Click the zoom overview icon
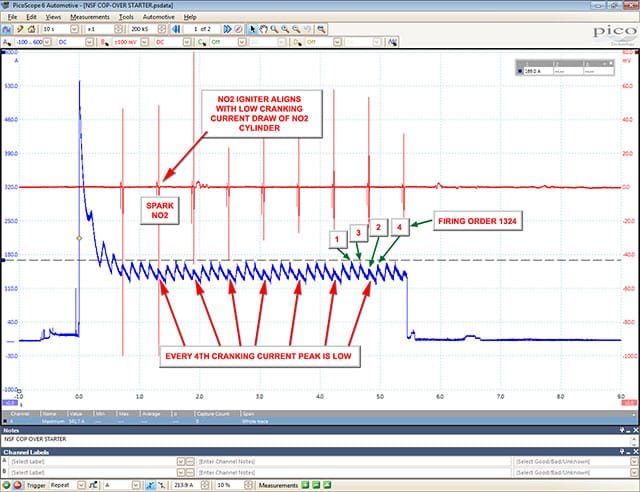 (x=321, y=29)
